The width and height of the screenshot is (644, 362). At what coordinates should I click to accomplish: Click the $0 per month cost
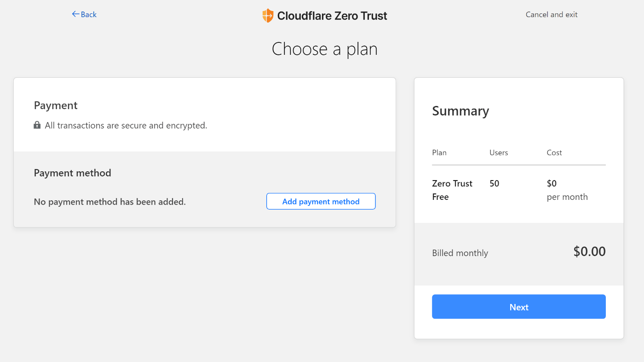567,190
